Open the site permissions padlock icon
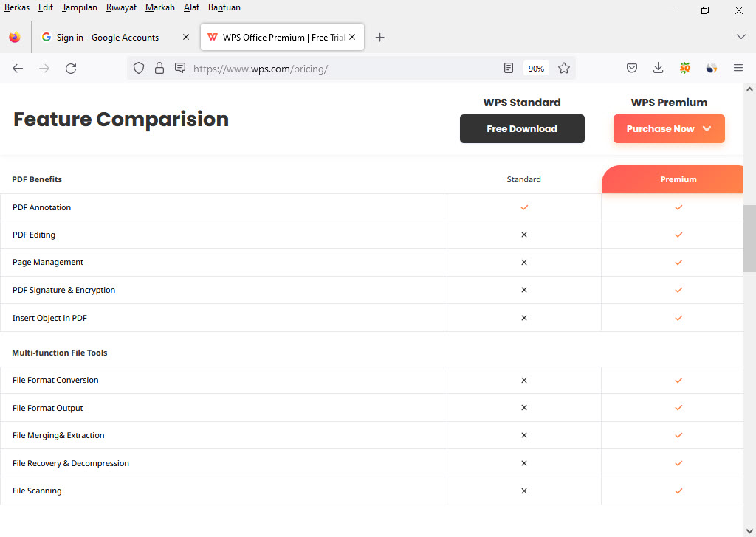Screen dimensions: 756x537 coord(159,68)
